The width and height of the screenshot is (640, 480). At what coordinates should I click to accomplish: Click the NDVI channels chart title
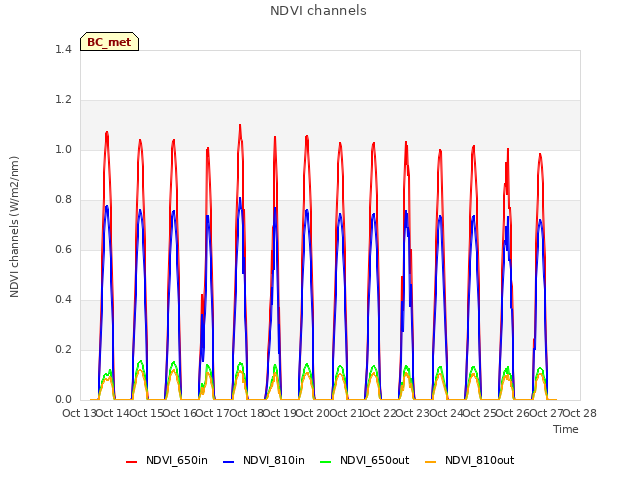click(318, 11)
